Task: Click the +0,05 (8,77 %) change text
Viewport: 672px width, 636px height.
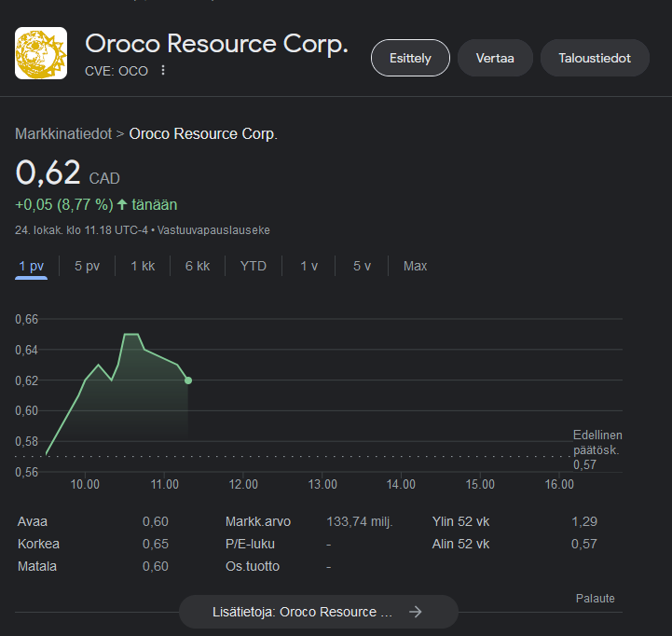Action: click(64, 204)
